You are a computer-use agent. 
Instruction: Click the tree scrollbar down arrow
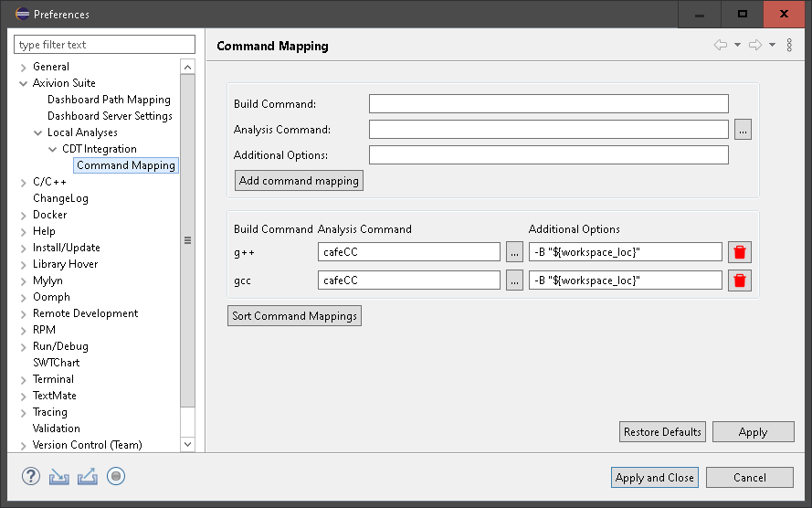187,444
